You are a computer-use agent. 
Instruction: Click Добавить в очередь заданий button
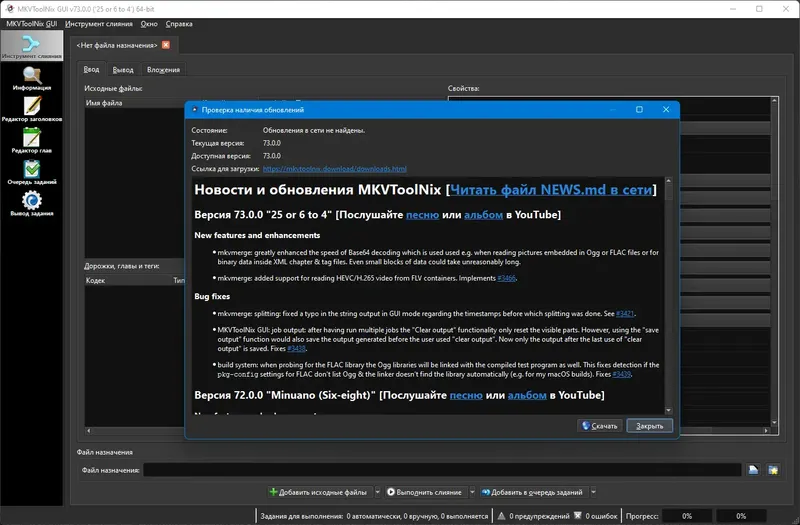coord(532,492)
